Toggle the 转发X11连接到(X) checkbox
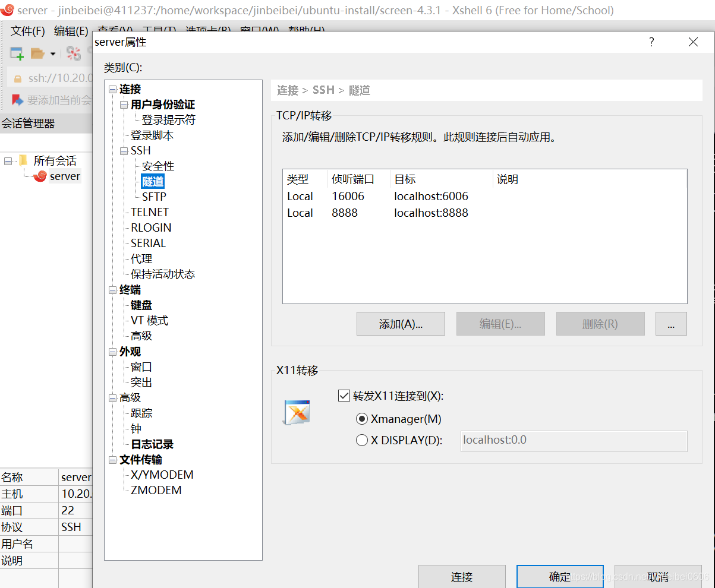The image size is (715, 588). click(x=344, y=396)
